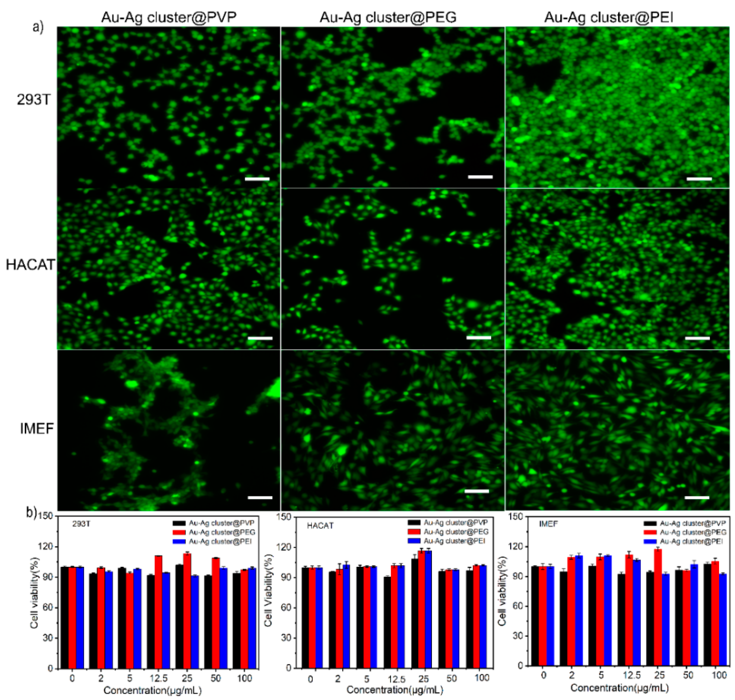Click the blue PEI legend swatch in IMEF chart
735x700 pixels.
(x=651, y=541)
